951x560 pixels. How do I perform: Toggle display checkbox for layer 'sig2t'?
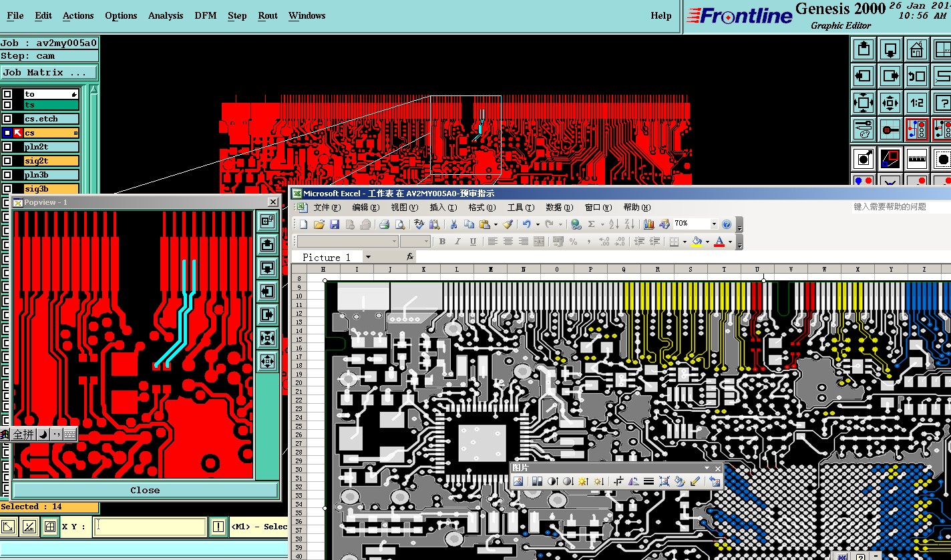[7, 161]
